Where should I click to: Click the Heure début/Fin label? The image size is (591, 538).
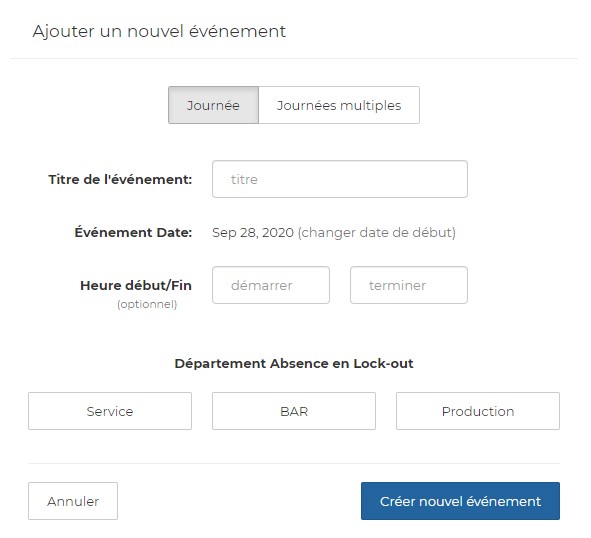(x=136, y=285)
